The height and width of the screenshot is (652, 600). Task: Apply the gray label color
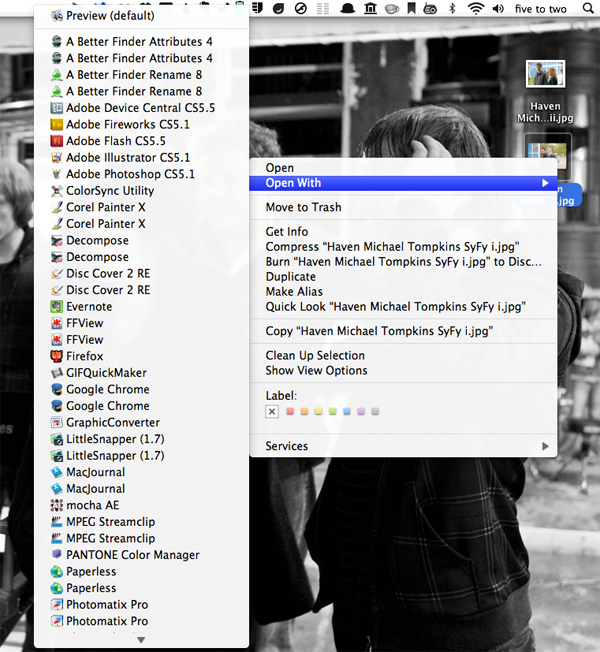(x=375, y=411)
